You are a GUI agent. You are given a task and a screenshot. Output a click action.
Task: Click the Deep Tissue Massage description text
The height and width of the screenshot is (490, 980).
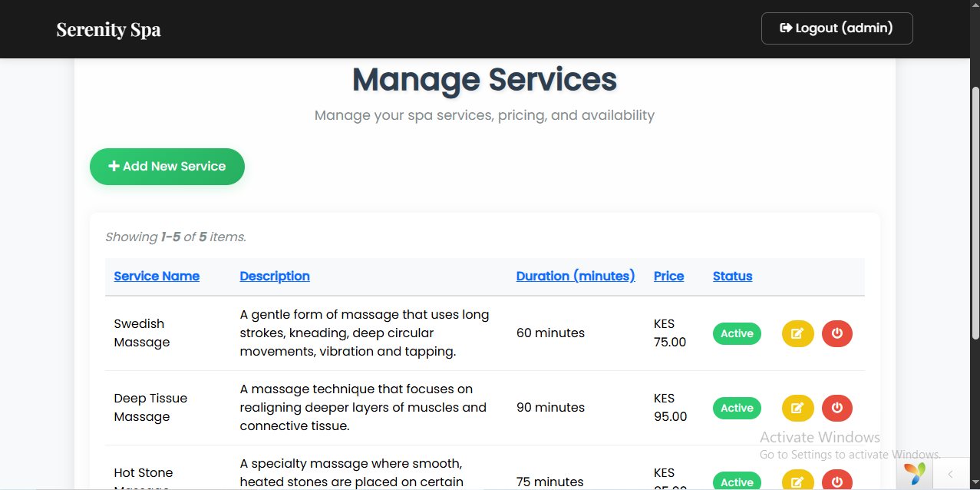coord(363,408)
